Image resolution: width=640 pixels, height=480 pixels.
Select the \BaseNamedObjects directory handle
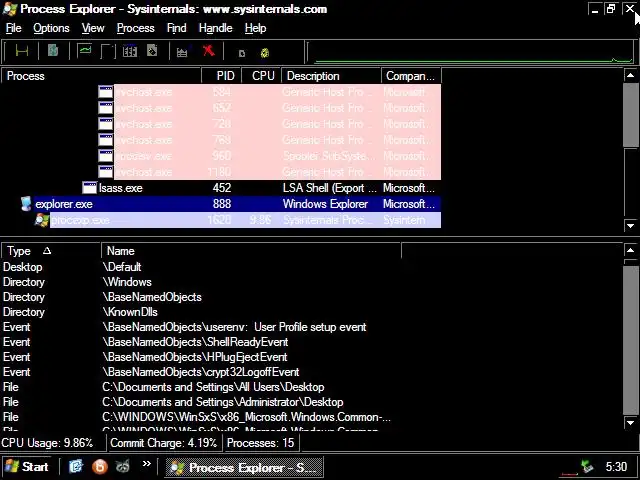pyautogui.click(x=200, y=297)
